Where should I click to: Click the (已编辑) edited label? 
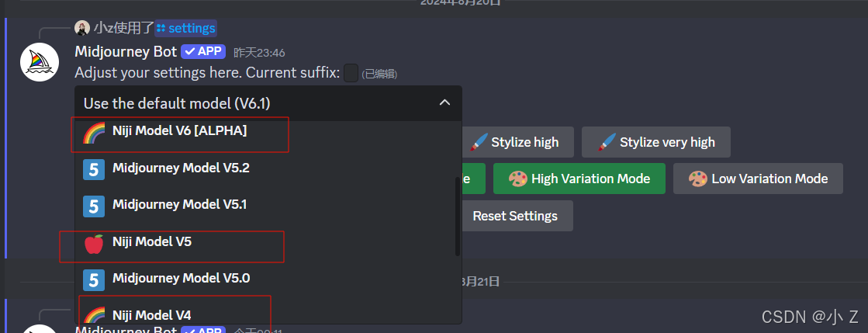point(379,74)
